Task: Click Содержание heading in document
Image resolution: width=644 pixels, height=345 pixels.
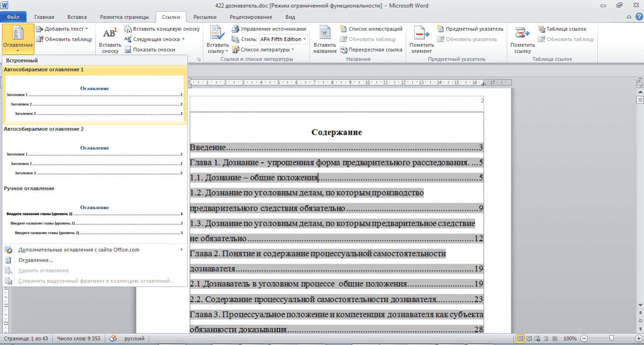Action: point(337,132)
